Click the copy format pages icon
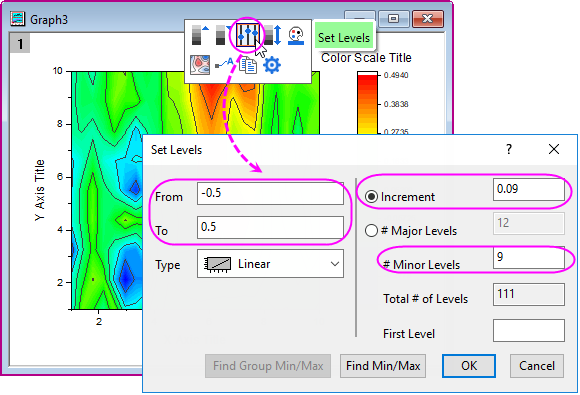 (248, 65)
